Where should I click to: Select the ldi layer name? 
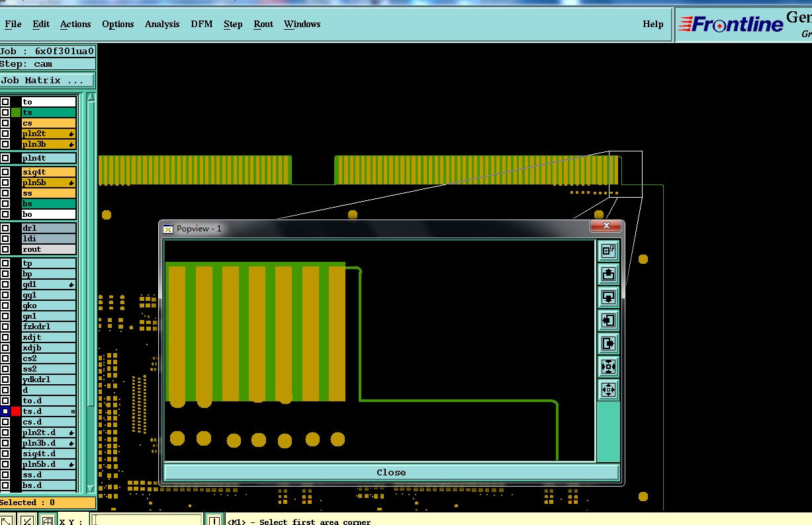coord(49,239)
